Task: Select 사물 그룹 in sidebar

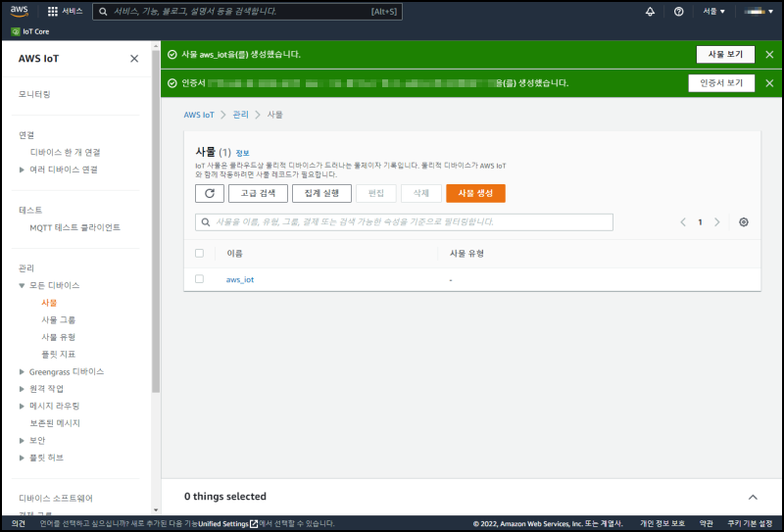Action: click(x=58, y=320)
